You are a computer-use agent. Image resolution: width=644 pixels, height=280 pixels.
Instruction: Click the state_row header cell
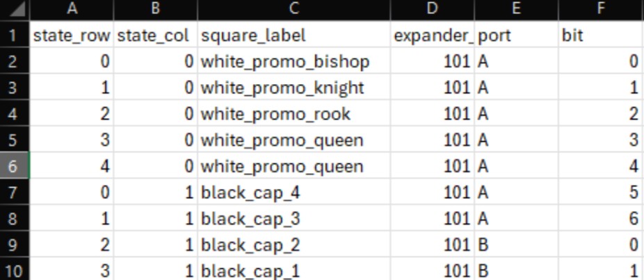click(x=71, y=35)
